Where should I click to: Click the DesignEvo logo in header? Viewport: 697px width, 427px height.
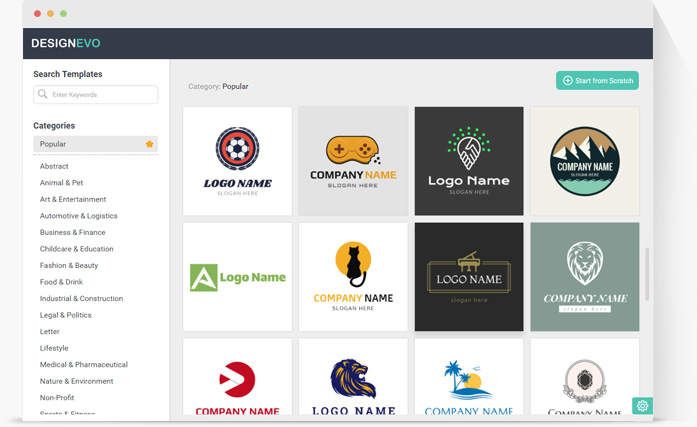click(x=66, y=43)
